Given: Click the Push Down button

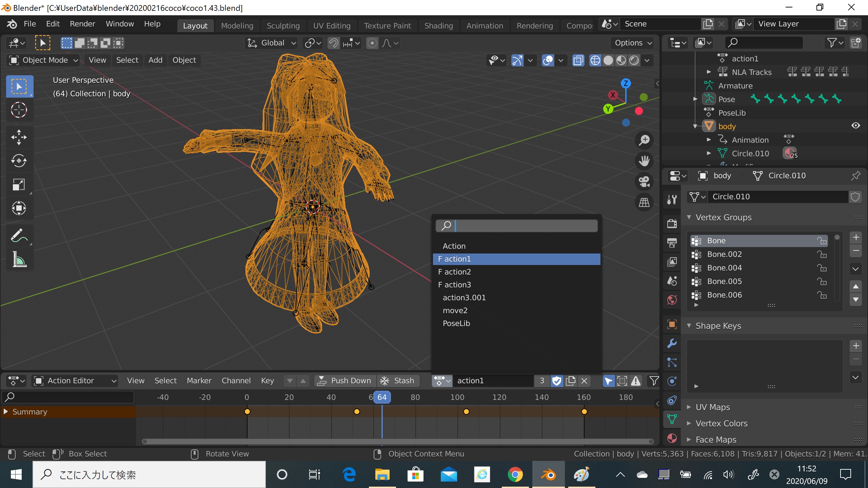Looking at the screenshot, I should coord(345,381).
